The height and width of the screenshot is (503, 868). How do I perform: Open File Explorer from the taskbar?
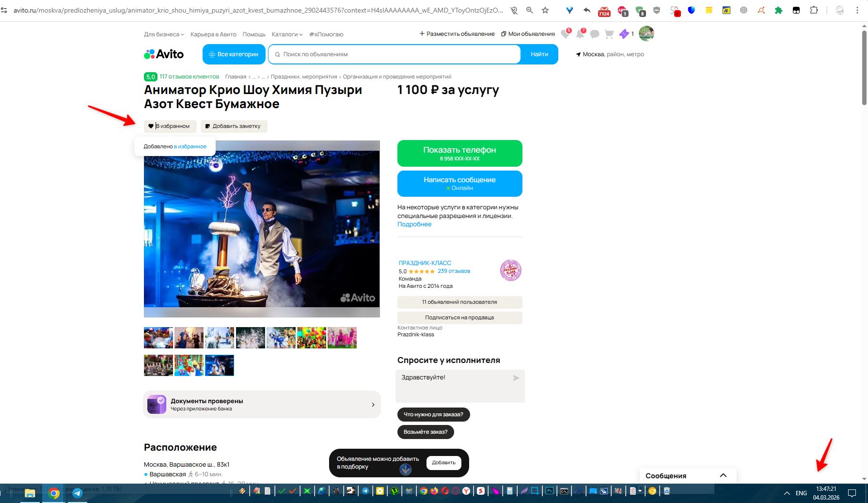(30, 493)
